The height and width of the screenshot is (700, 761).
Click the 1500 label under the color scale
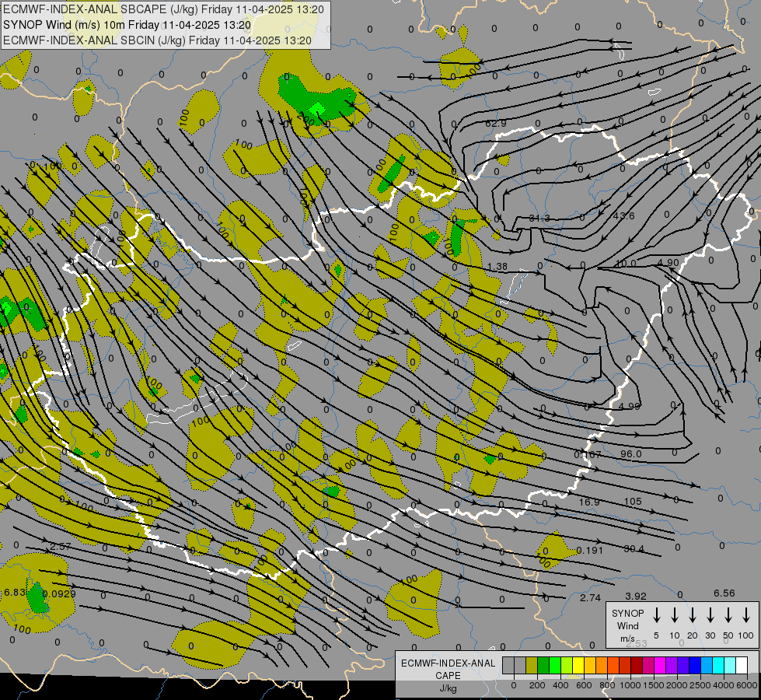click(654, 685)
